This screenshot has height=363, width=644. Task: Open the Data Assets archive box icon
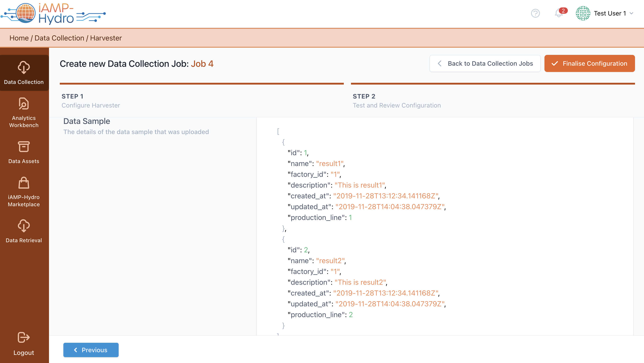click(24, 147)
